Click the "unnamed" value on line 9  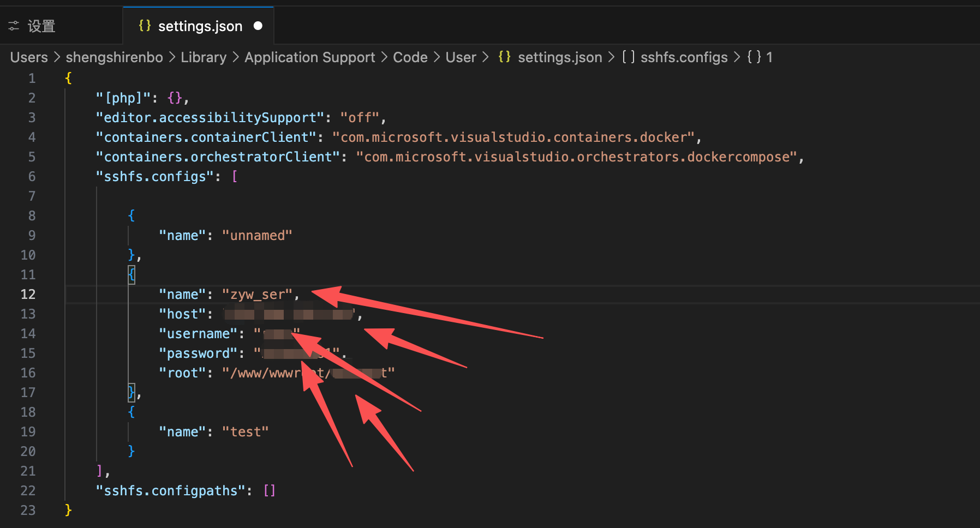[x=258, y=236]
